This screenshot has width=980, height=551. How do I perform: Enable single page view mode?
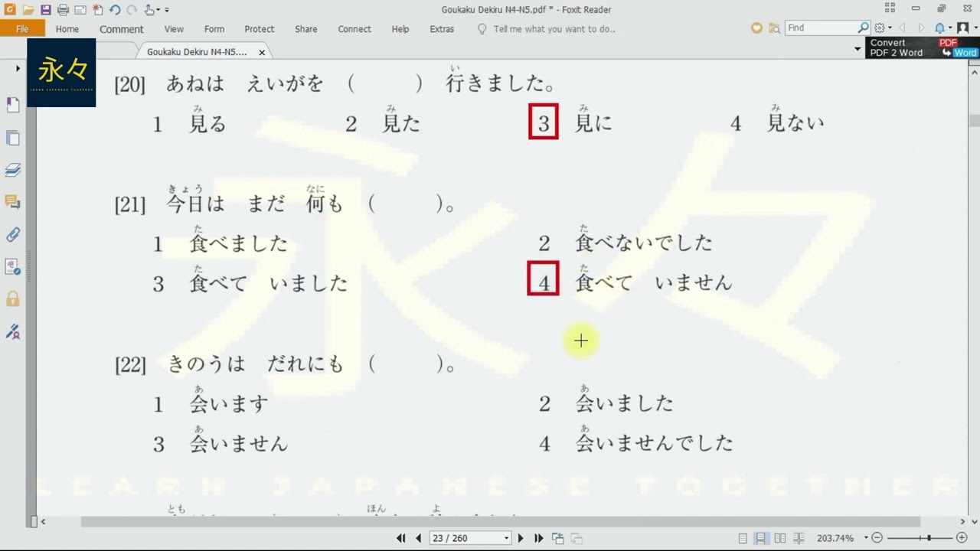coord(743,538)
